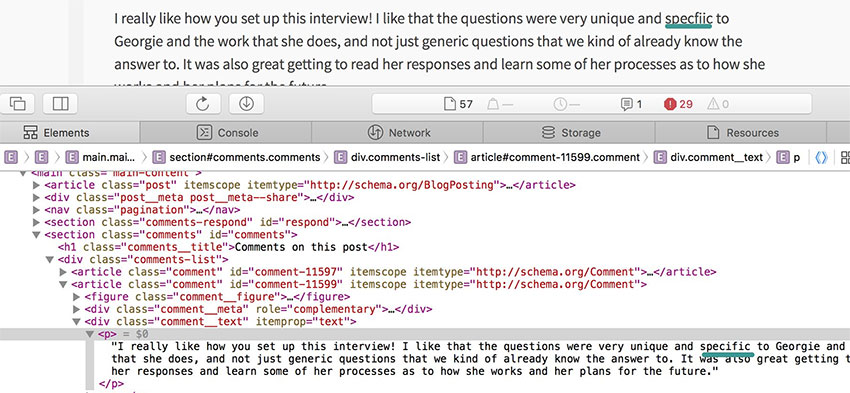Open the Storage tab
Screen dimensions: 850x393
[570, 132]
